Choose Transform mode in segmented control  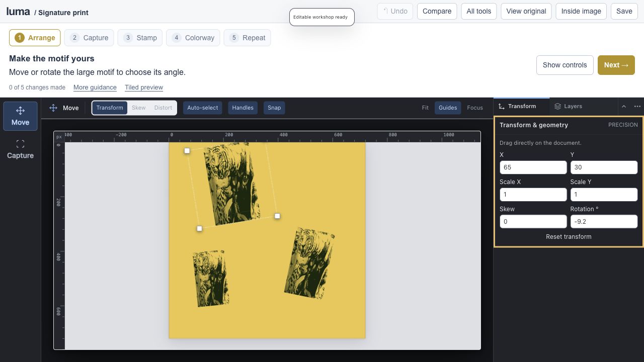click(x=110, y=108)
